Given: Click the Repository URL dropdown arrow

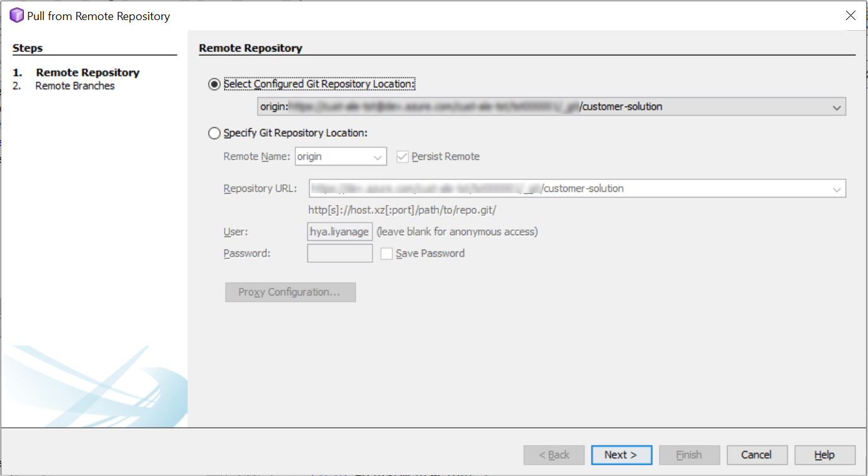Looking at the screenshot, I should (836, 189).
